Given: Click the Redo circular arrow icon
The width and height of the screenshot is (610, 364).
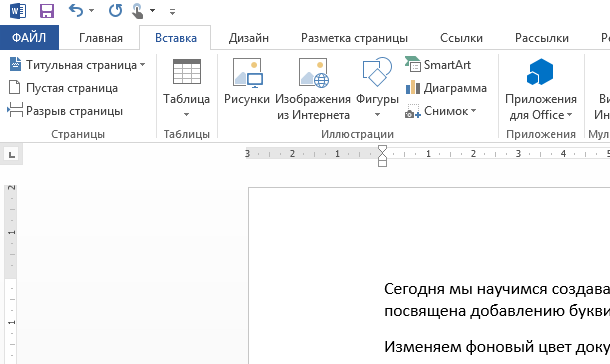Looking at the screenshot, I should pos(115,10).
